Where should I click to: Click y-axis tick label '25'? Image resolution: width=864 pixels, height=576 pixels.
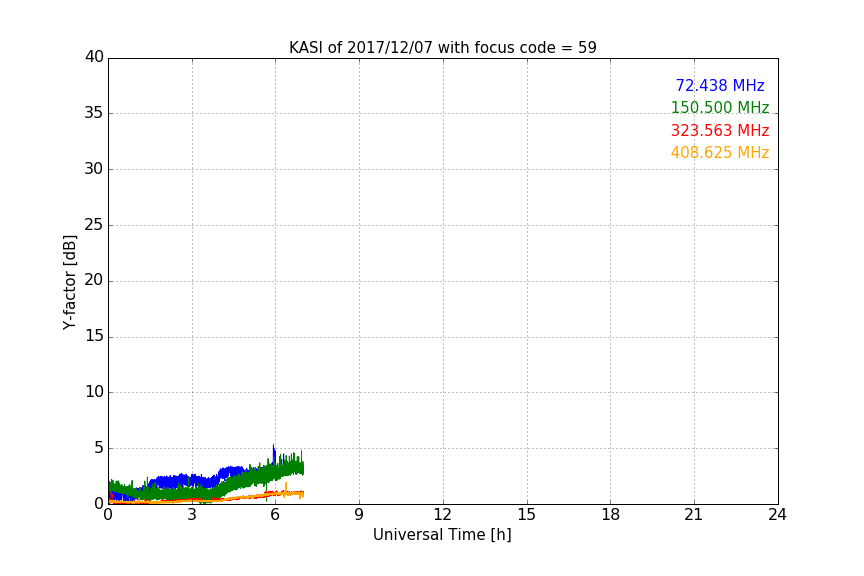point(94,225)
